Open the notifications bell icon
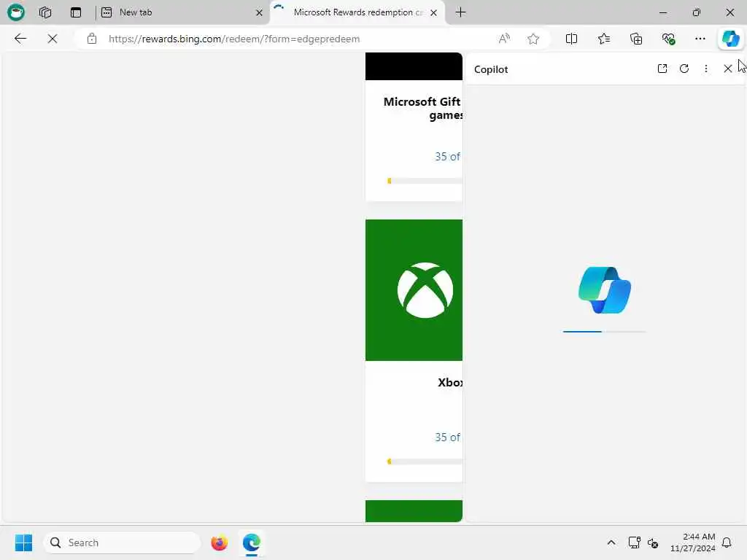Screen dimensions: 747x560 (x=727, y=542)
